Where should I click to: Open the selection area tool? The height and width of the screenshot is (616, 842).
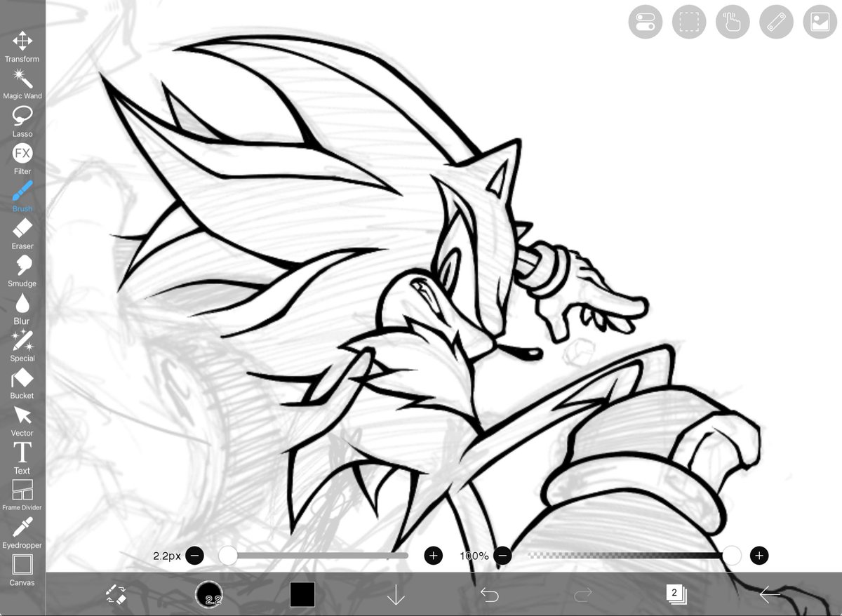(689, 22)
